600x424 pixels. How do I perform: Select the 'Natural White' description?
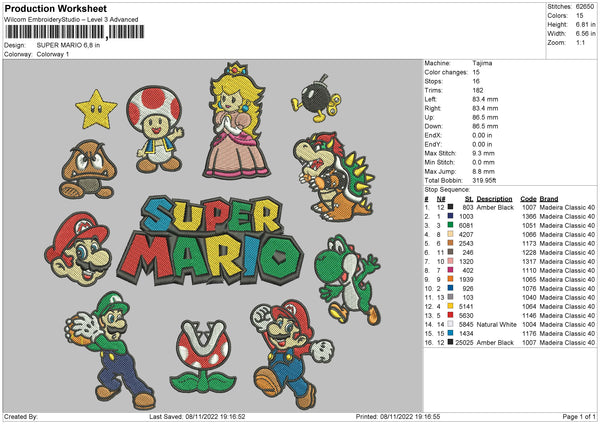pos(496,325)
